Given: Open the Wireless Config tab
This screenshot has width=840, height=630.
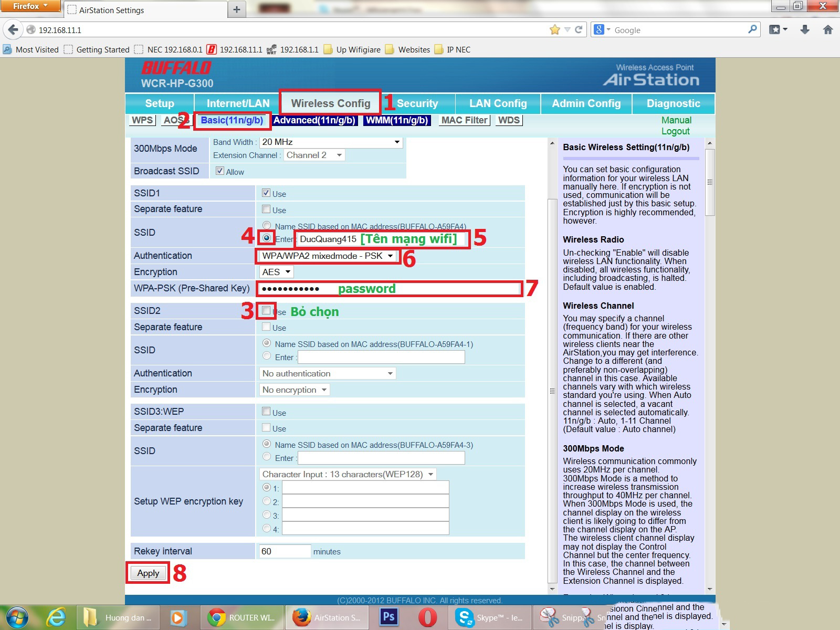Looking at the screenshot, I should [331, 103].
